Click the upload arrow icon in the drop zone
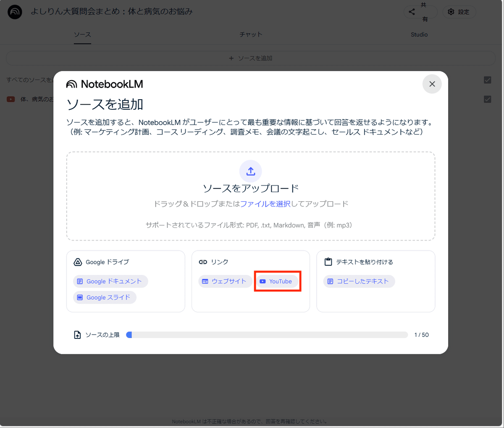 click(x=251, y=171)
